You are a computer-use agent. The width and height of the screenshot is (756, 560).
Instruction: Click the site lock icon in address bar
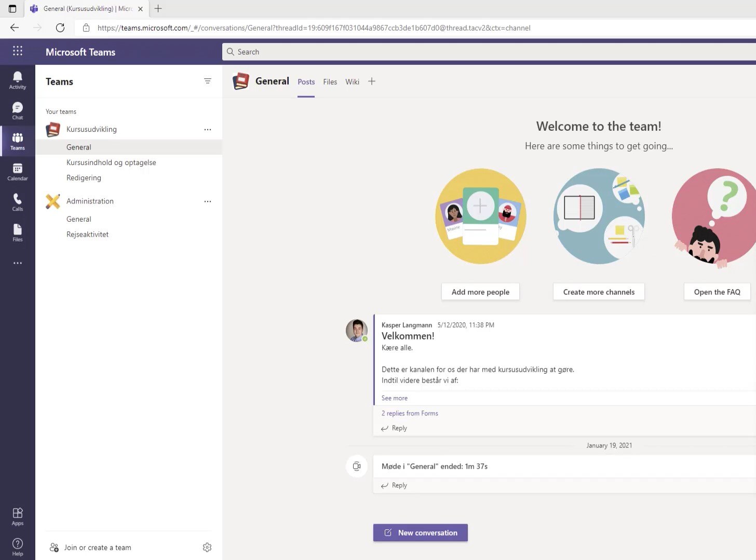coord(86,28)
